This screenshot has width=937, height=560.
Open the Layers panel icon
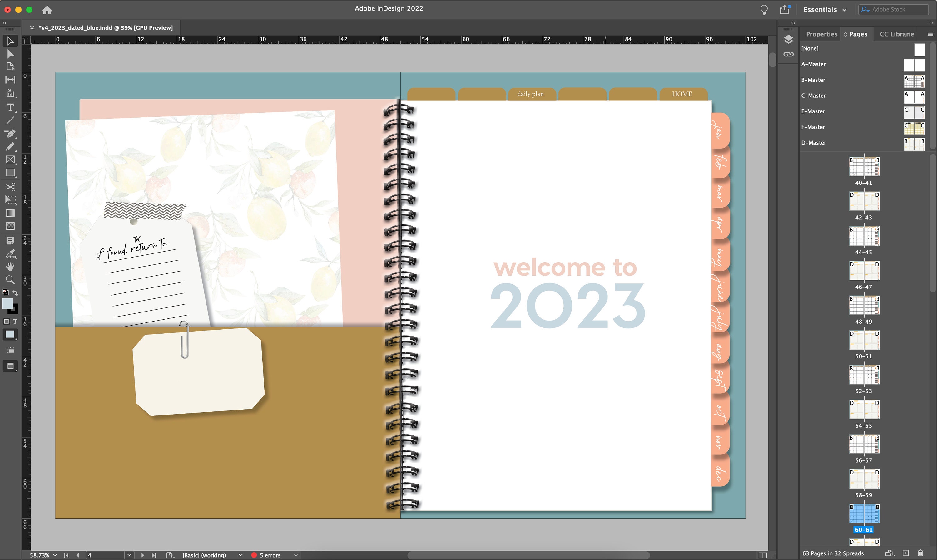[x=788, y=39]
